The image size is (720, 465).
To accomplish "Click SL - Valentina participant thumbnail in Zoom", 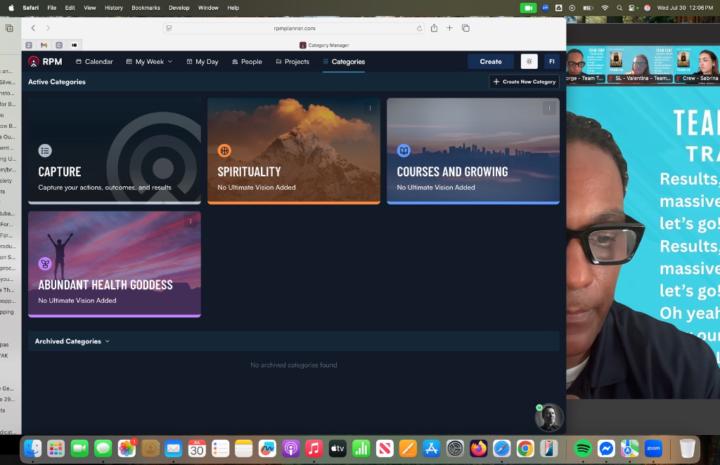I will (641, 64).
